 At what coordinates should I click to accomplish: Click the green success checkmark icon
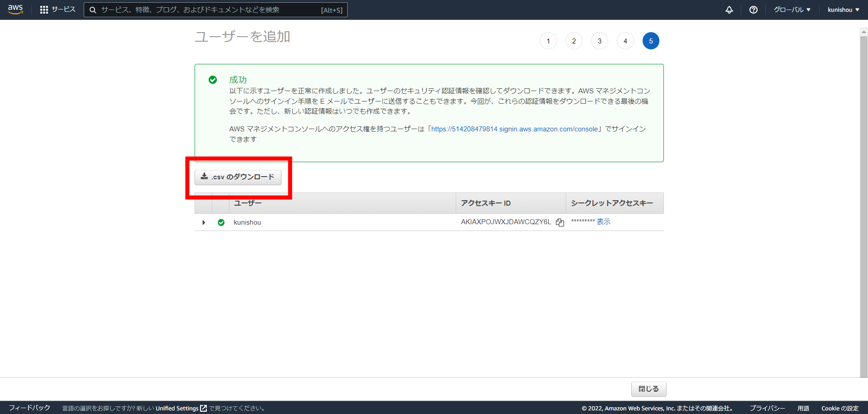coord(213,80)
